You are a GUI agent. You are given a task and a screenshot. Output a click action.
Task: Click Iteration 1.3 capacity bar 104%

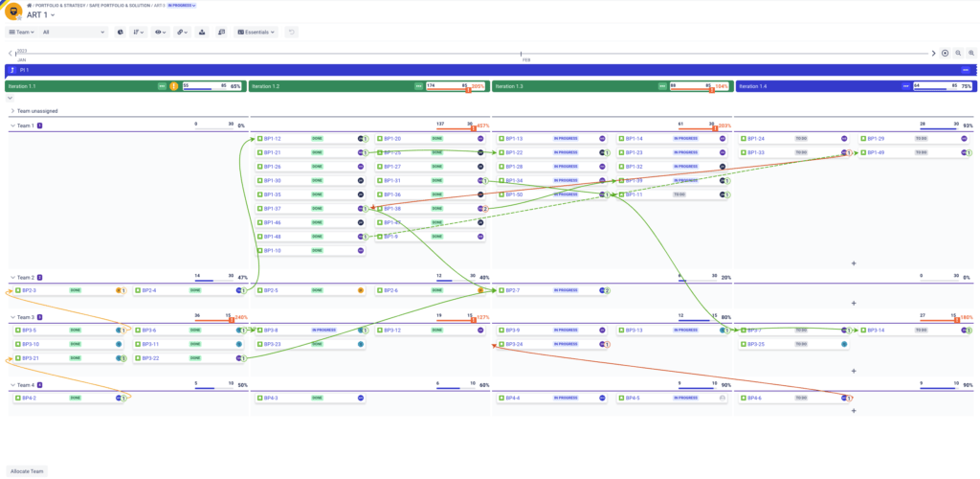point(700,86)
